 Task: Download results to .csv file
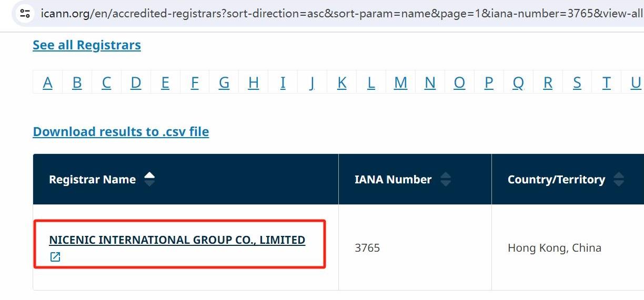click(121, 131)
